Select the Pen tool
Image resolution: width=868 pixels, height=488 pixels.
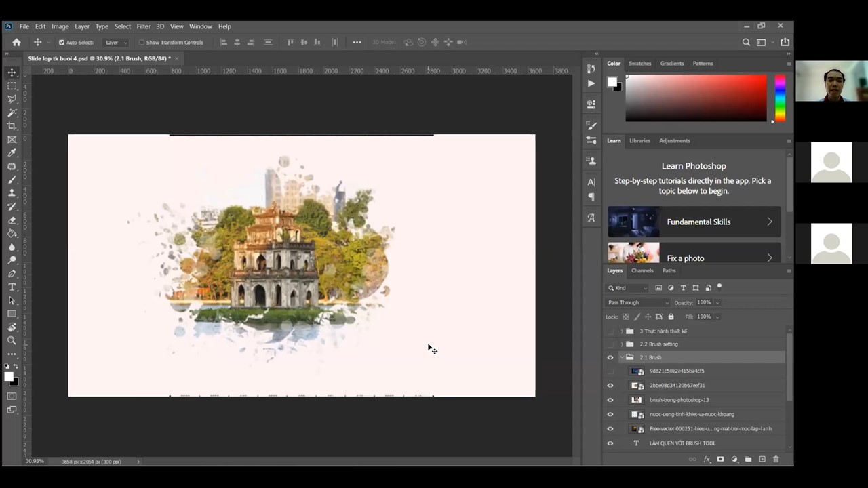point(12,274)
